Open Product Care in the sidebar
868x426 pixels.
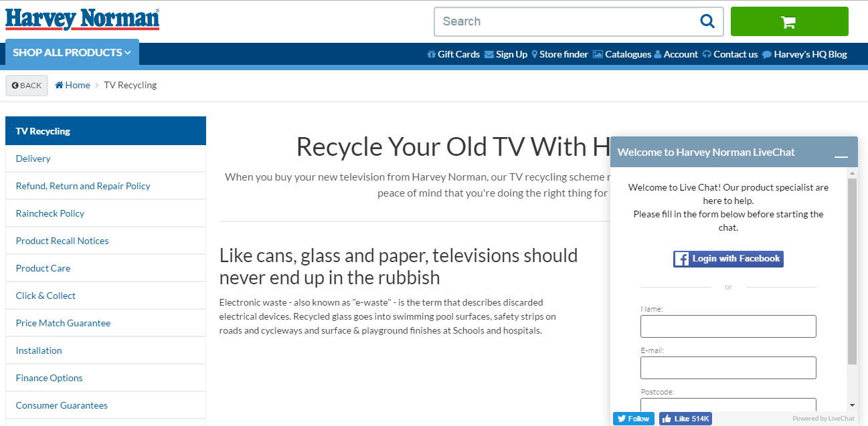(106, 268)
